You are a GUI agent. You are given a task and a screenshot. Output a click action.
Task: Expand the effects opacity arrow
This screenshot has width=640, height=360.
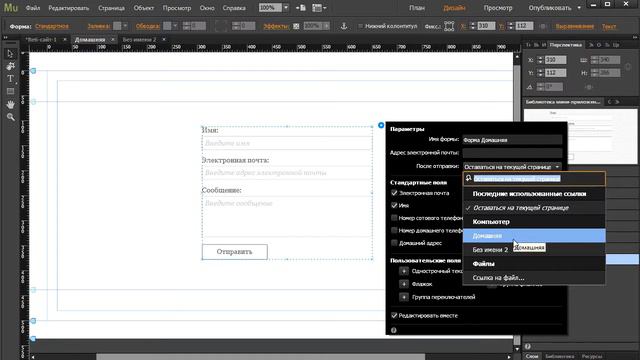[x=326, y=26]
